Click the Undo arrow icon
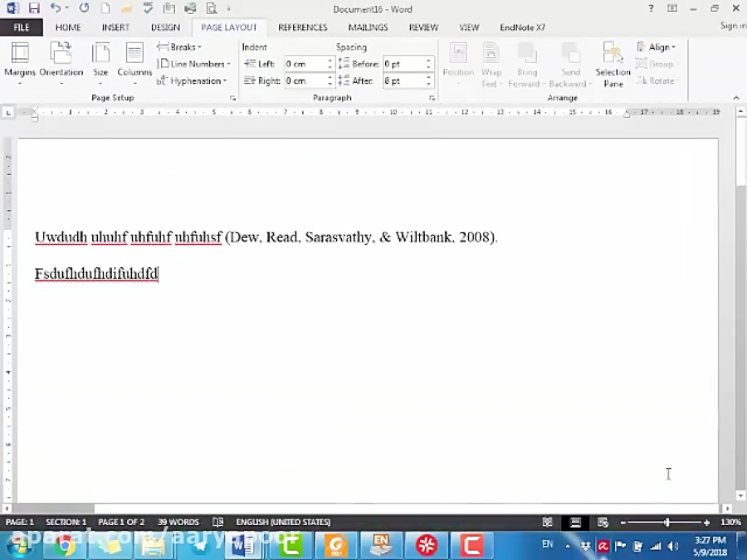747x560 pixels. coord(55,8)
